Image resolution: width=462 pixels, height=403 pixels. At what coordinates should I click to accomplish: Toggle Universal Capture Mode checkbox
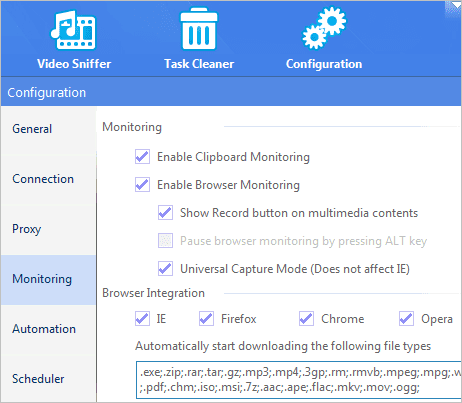pos(165,269)
